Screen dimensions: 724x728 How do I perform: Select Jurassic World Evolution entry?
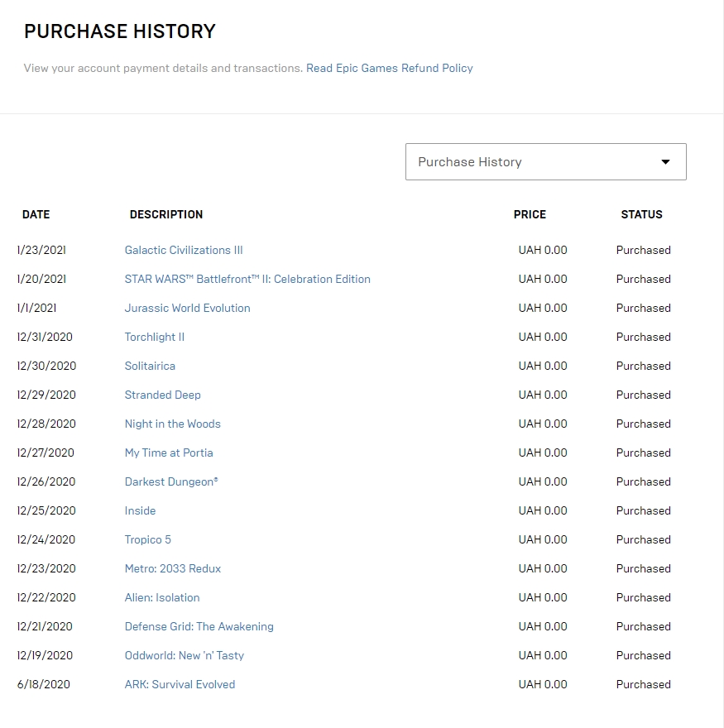[187, 308]
